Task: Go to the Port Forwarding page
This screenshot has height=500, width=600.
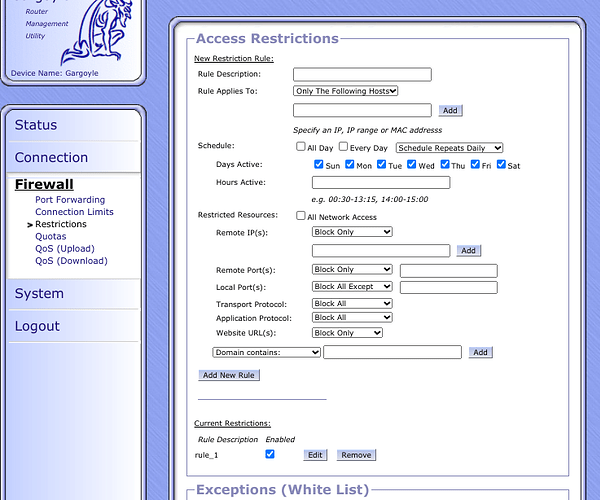Action: [x=70, y=200]
